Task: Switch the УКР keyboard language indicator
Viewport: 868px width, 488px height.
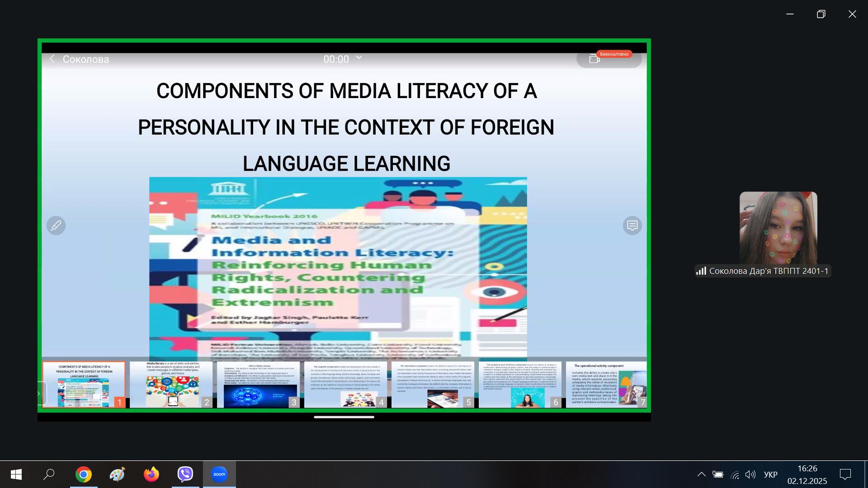Action: [x=770, y=474]
